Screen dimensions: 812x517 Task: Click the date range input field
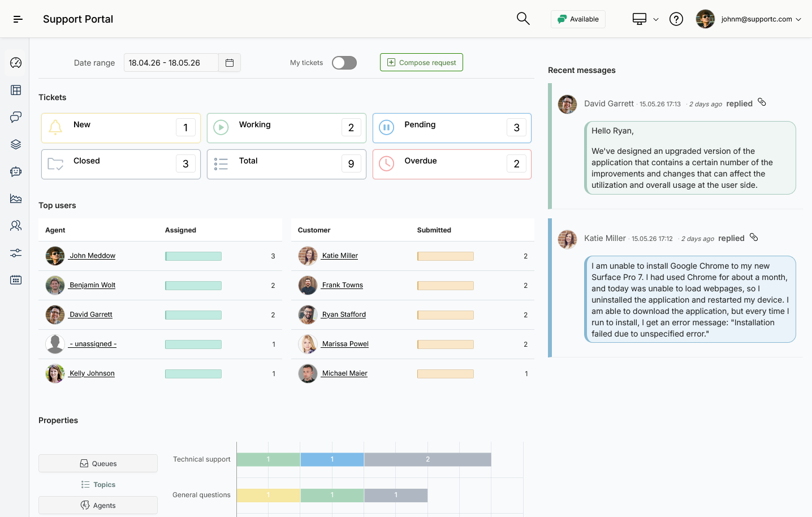[x=171, y=63]
